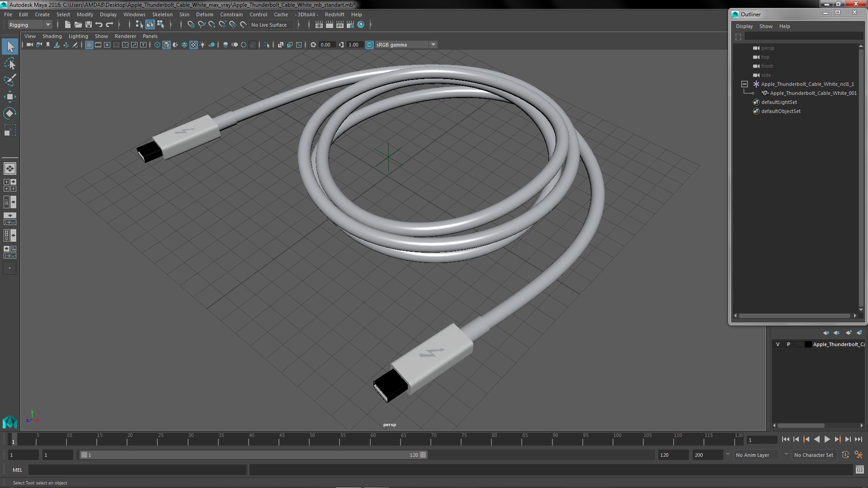868x488 pixels.
Task: Toggle the viewport grid display
Action: [89, 45]
